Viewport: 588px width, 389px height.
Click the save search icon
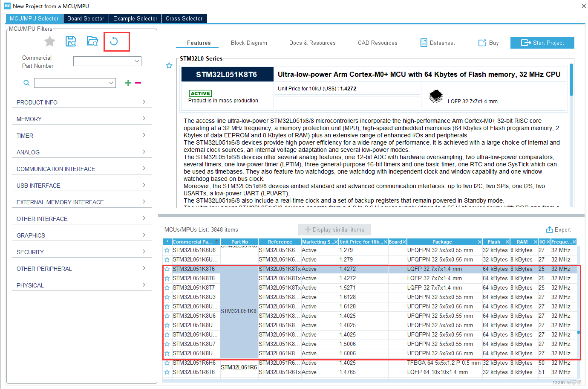[71, 41]
